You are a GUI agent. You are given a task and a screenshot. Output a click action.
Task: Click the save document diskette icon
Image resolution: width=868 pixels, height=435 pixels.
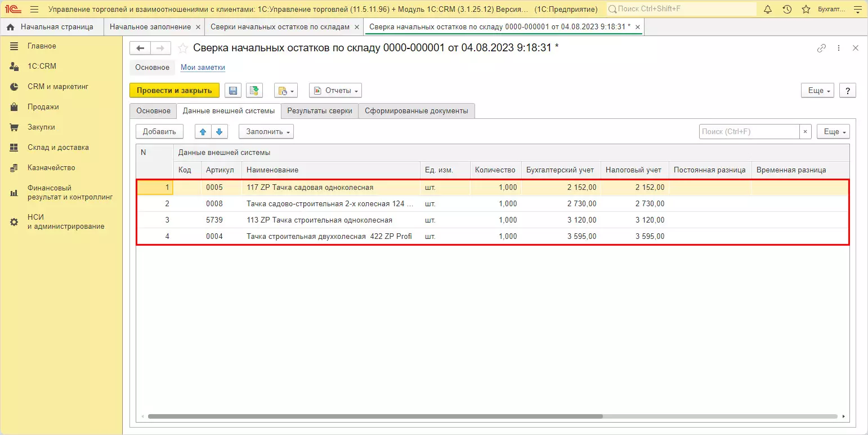click(234, 91)
